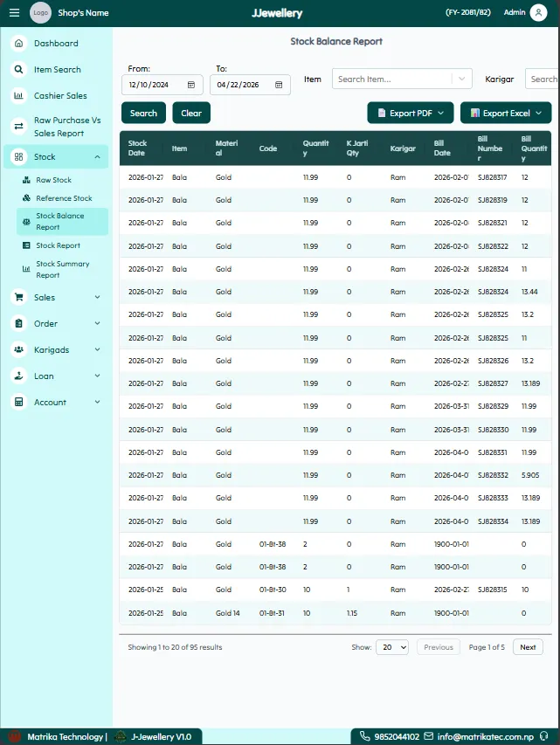Open Item Search from sidebar
Viewport: 560px width, 745px height.
click(x=58, y=69)
